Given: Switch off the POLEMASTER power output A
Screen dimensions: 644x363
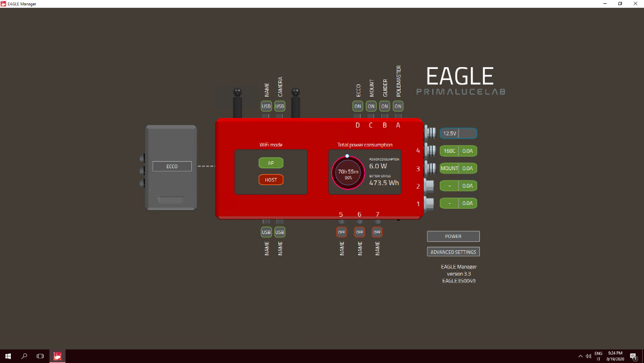Looking at the screenshot, I should [398, 106].
